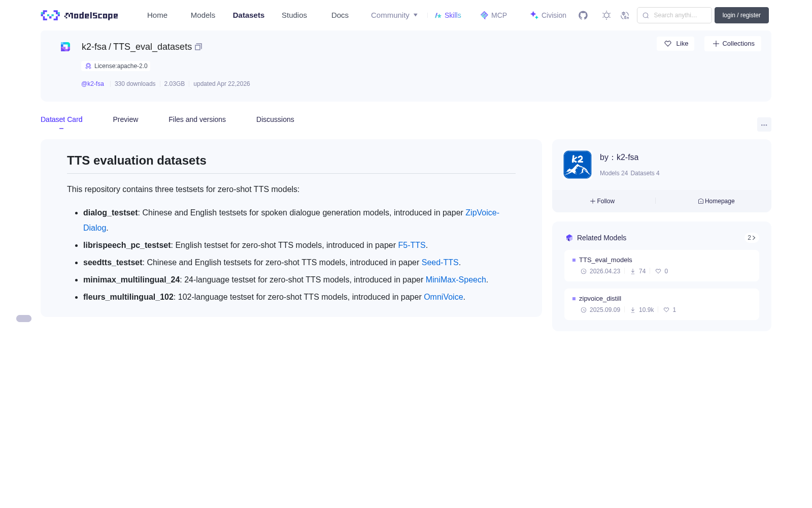Click the 'updated Apr 22,2026' text
The height and width of the screenshot is (508, 812).
pos(222,84)
